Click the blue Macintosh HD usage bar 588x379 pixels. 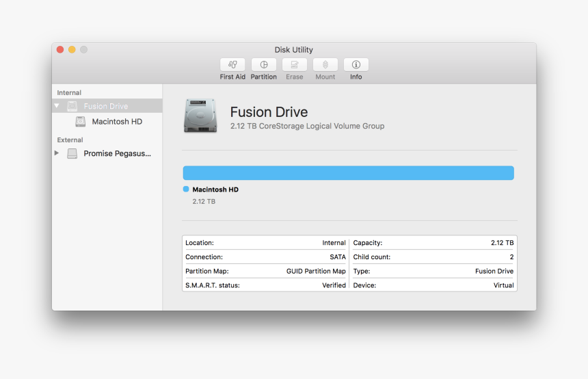[x=349, y=173]
